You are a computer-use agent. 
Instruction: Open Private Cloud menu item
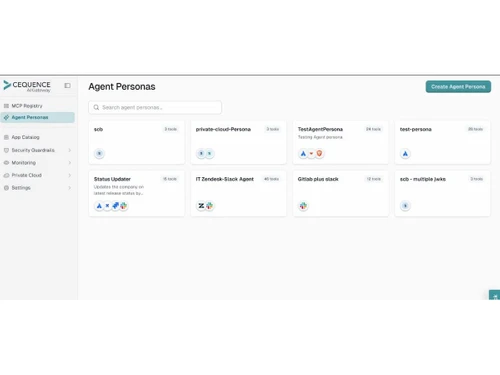(37, 175)
